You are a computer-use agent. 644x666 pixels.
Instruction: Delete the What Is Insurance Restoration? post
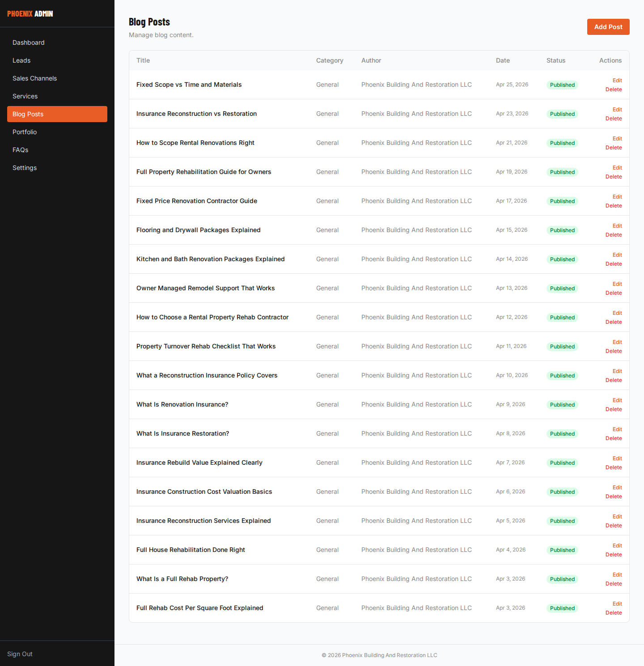point(614,438)
